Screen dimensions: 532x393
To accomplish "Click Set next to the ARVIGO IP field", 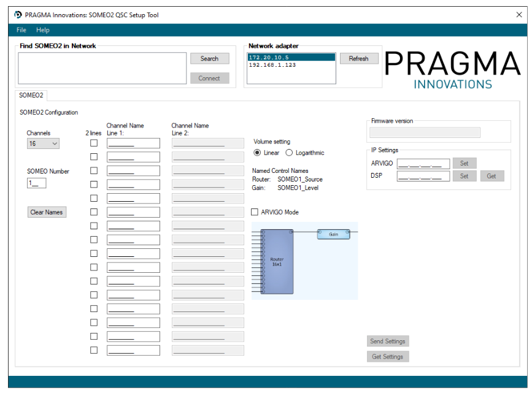I will (465, 164).
